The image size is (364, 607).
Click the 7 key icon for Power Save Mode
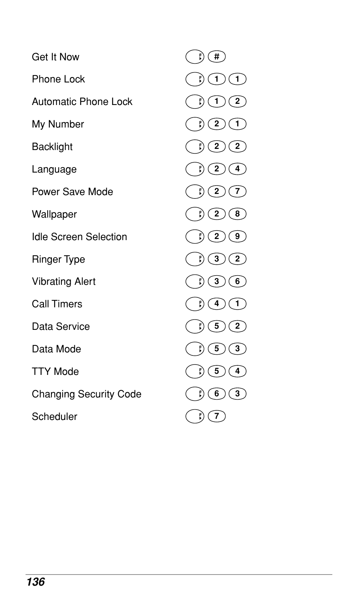[237, 191]
